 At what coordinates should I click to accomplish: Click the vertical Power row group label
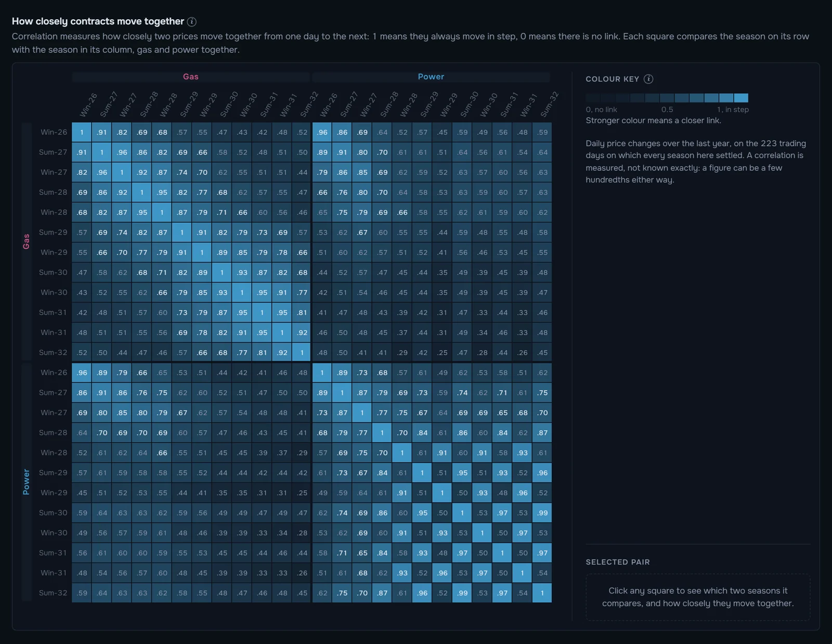pos(27,482)
